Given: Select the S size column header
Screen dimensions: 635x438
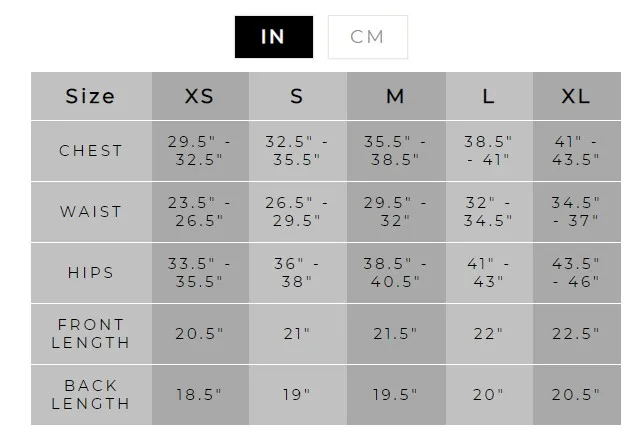Looking at the screenshot, I should pos(297,96).
